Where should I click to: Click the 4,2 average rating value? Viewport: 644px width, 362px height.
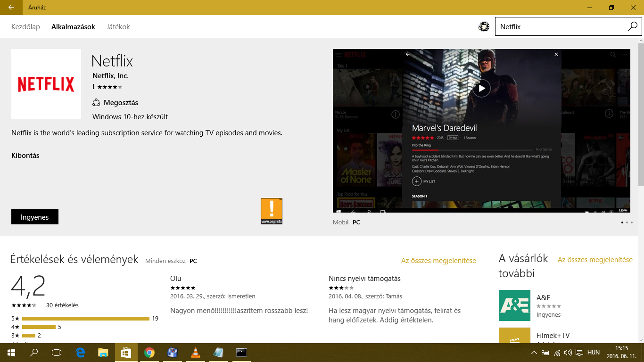28,286
